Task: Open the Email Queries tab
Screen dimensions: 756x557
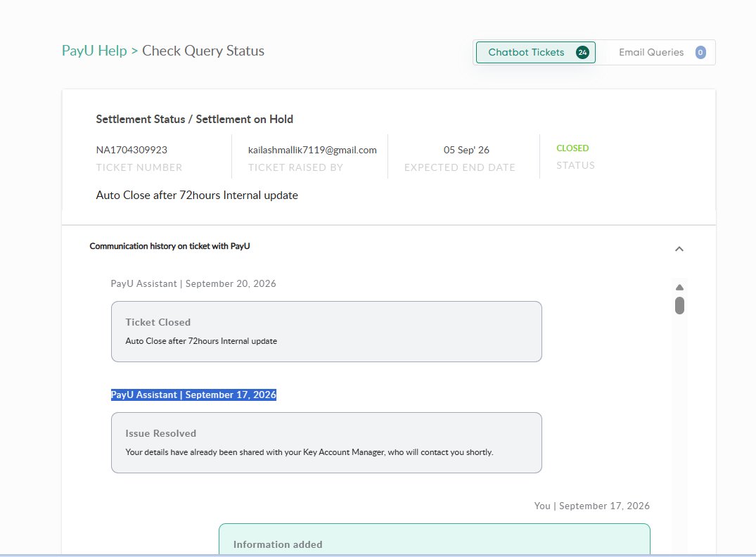Action: 662,52
